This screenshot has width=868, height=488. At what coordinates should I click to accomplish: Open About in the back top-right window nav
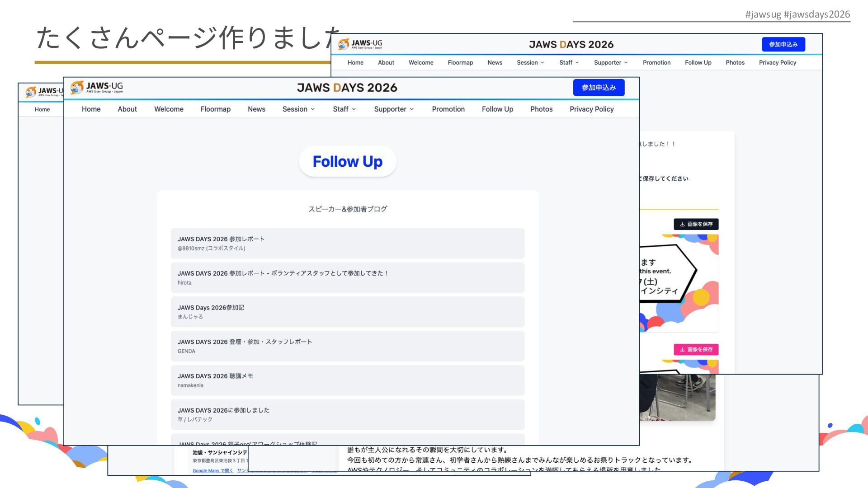[x=386, y=62]
